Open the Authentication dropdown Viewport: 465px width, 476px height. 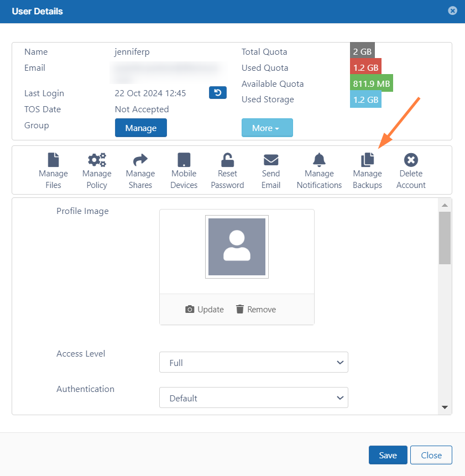(x=254, y=398)
